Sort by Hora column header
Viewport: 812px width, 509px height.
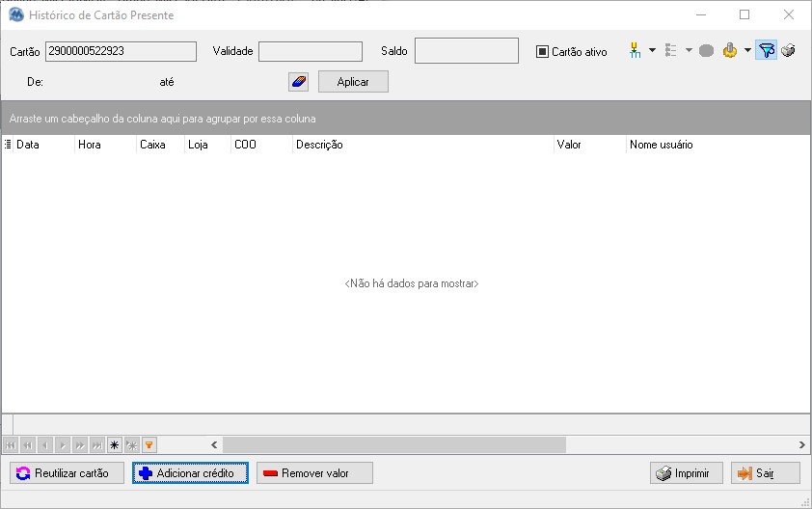105,145
